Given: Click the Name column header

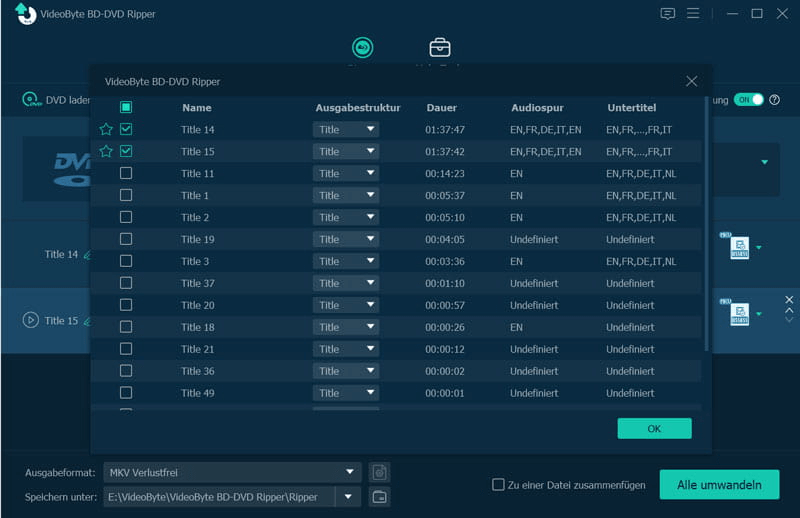Looking at the screenshot, I should pos(196,108).
